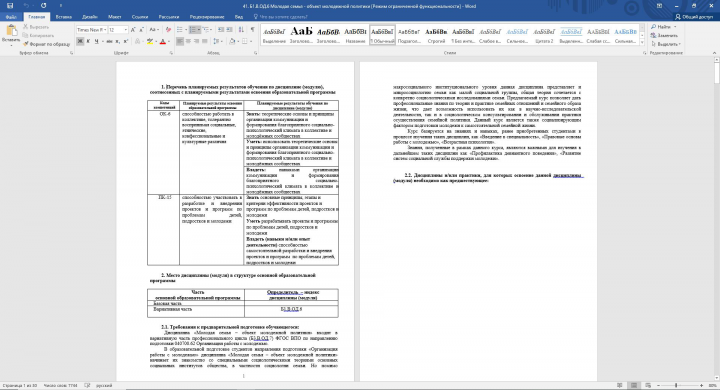720x390 pixels.
Task: Open the Select (Выделить) dropdown
Action: [x=666, y=44]
